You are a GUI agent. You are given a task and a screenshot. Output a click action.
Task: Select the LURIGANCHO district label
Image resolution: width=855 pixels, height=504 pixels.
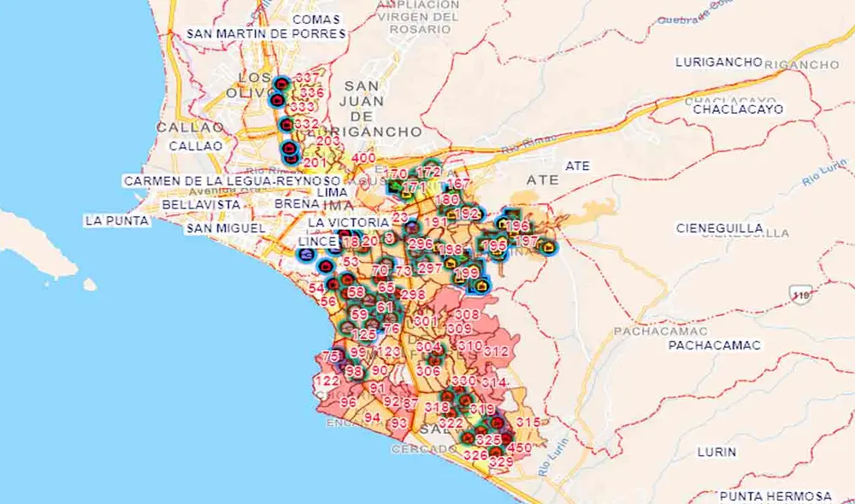coord(718,61)
